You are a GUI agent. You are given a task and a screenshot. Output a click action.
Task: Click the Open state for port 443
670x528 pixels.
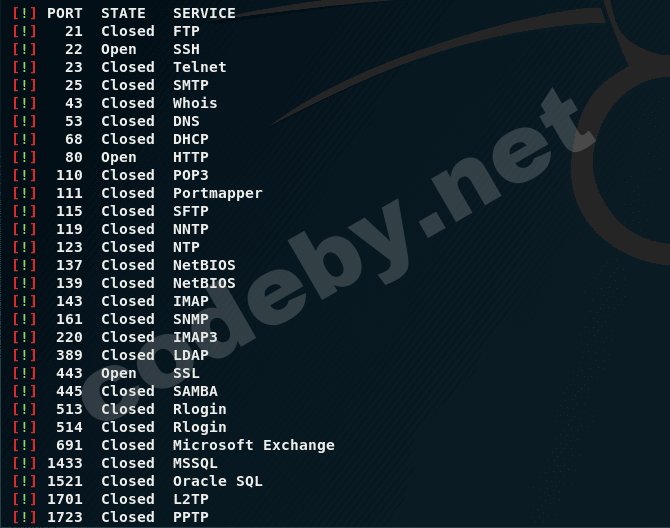(x=119, y=373)
